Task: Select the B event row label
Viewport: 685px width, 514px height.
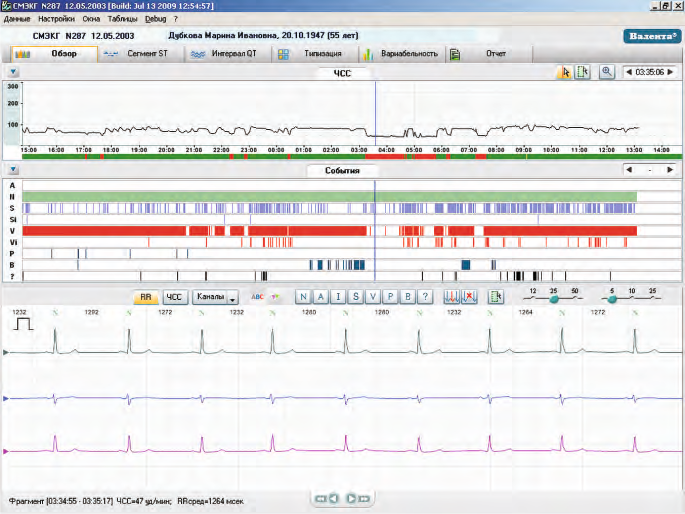Action: [12, 265]
